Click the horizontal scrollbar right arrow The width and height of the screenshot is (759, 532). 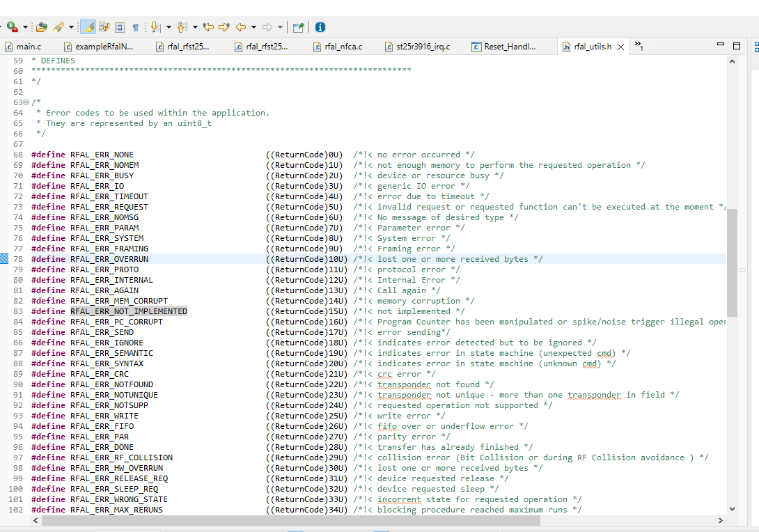click(721, 520)
